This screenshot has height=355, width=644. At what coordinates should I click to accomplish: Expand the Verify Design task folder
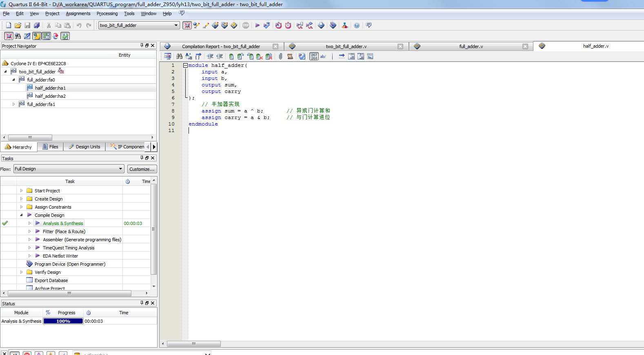[21, 272]
